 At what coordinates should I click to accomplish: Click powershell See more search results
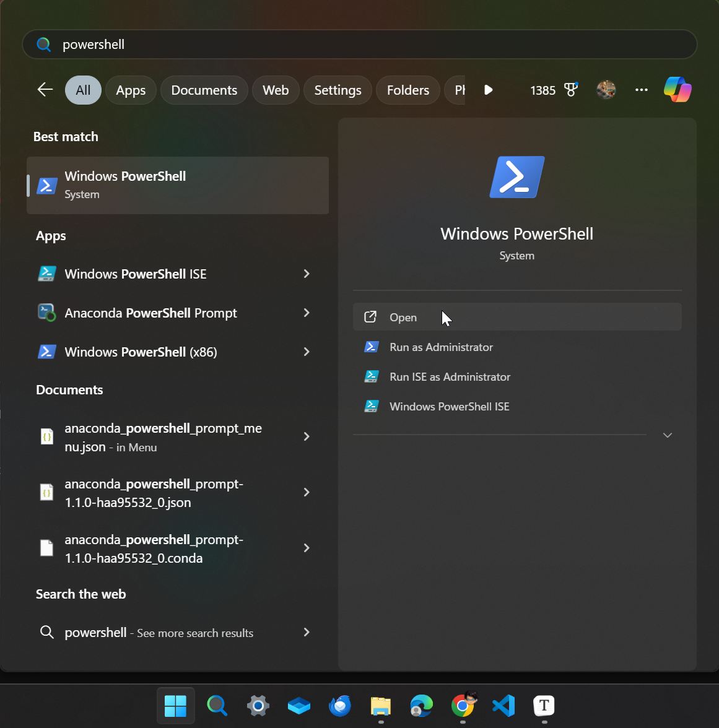pyautogui.click(x=178, y=633)
